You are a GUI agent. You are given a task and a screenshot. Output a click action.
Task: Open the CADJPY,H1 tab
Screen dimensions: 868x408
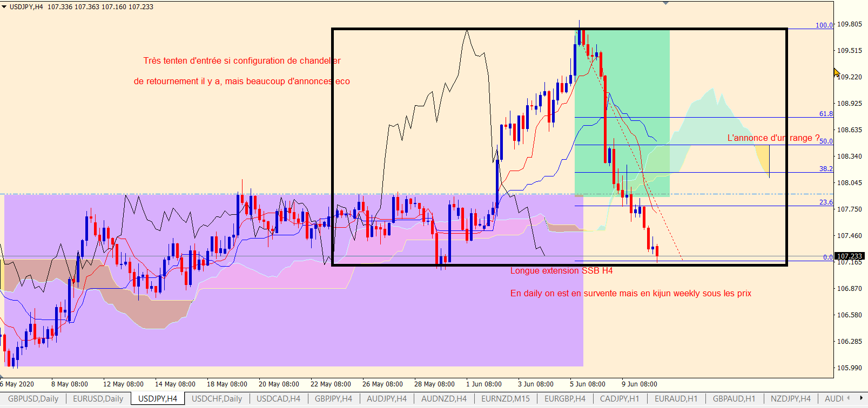620,399
